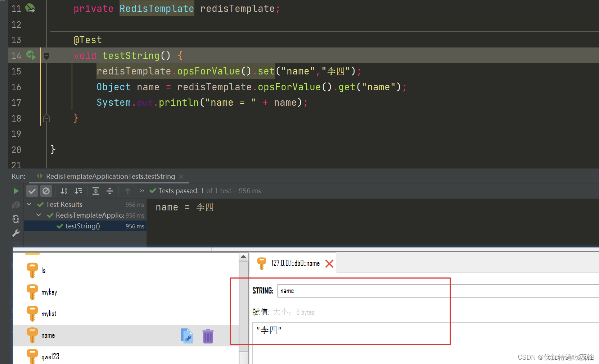Click the @Test annotation on line 13
The width and height of the screenshot is (599, 364).
point(87,40)
